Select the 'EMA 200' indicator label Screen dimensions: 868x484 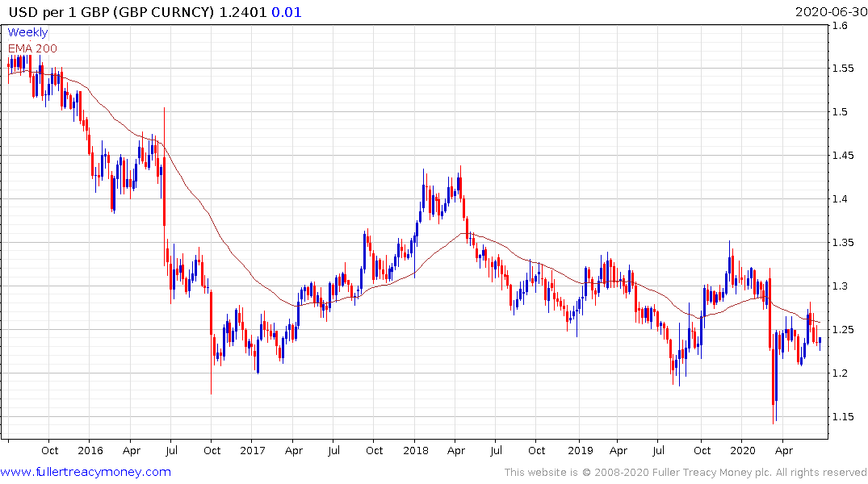click(32, 48)
